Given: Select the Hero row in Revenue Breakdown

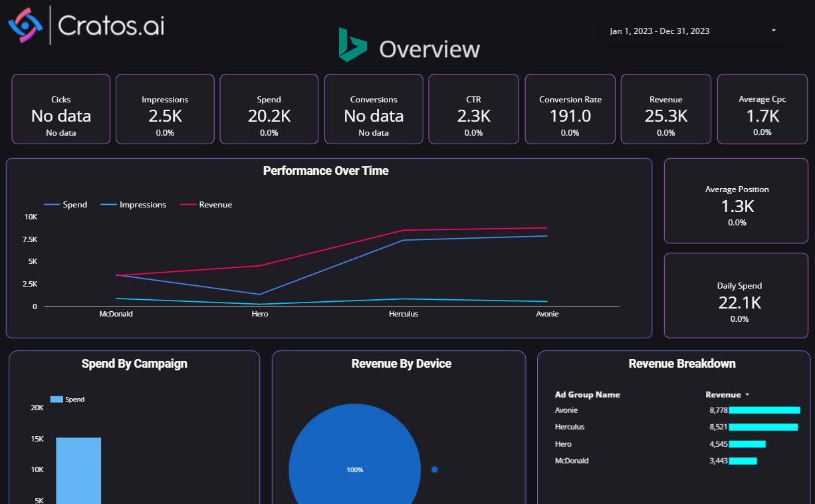Looking at the screenshot, I should tap(677, 444).
